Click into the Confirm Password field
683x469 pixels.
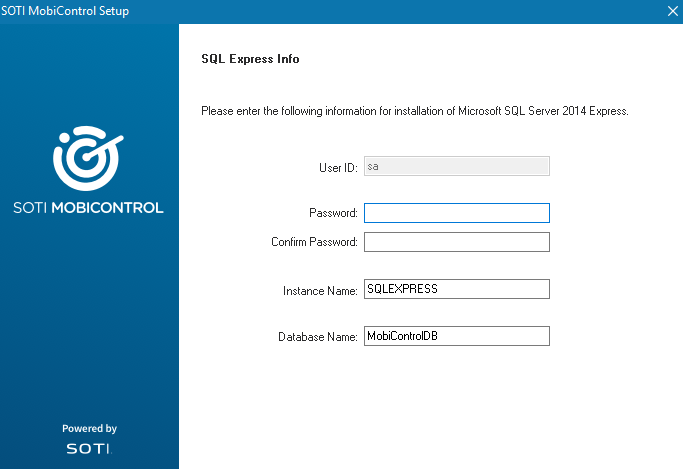pos(456,242)
